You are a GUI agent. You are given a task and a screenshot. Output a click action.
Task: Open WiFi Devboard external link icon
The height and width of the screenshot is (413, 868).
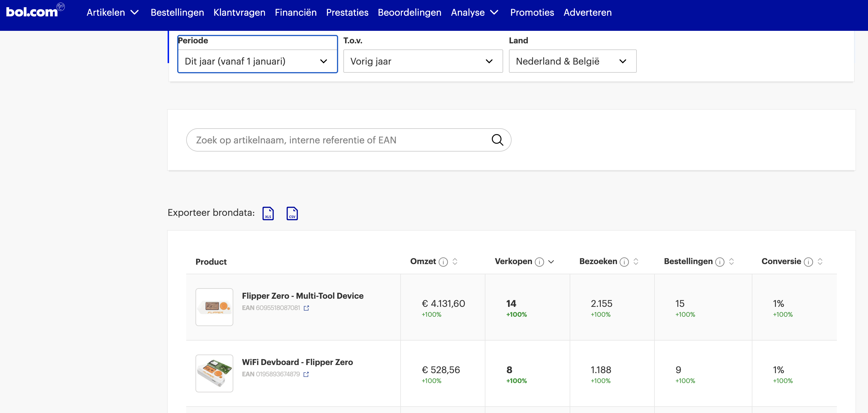(306, 375)
